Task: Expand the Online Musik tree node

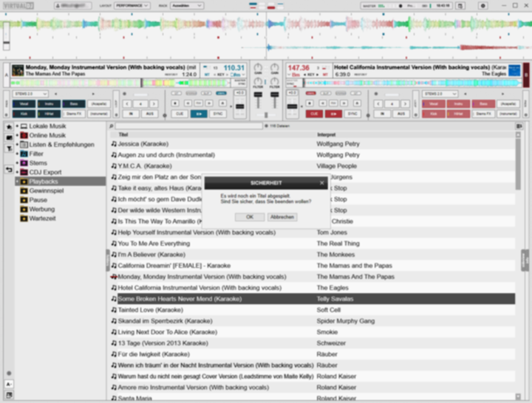Action: pos(17,135)
